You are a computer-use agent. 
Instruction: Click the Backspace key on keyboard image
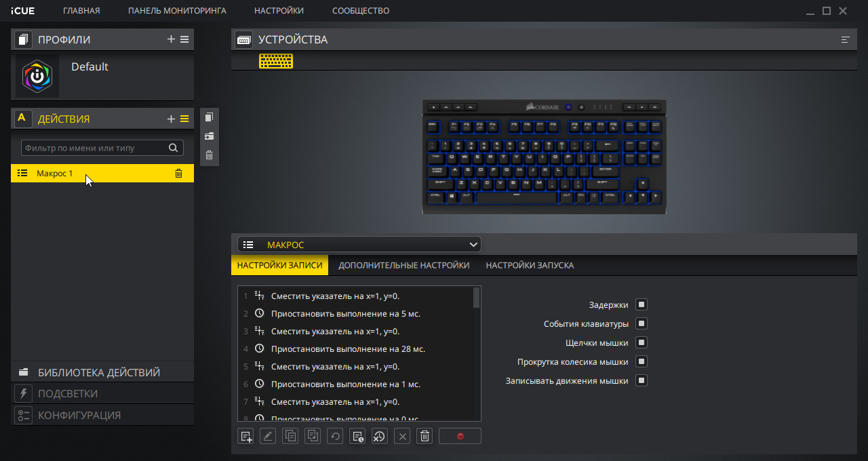tap(608, 144)
